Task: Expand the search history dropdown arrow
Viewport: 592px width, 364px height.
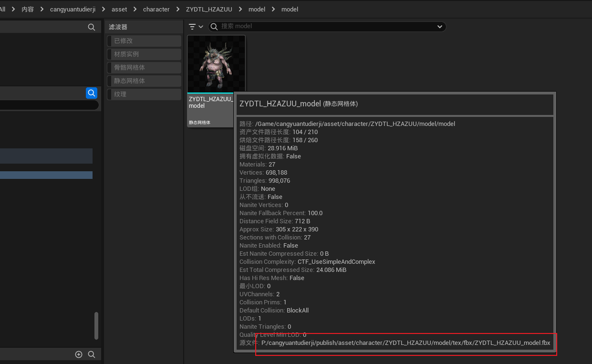Action: 440,27
